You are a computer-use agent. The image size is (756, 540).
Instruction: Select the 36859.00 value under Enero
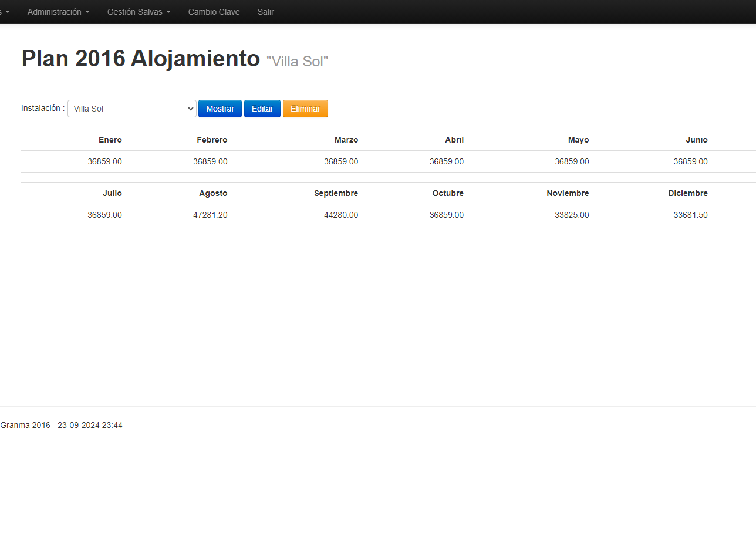[x=105, y=161]
